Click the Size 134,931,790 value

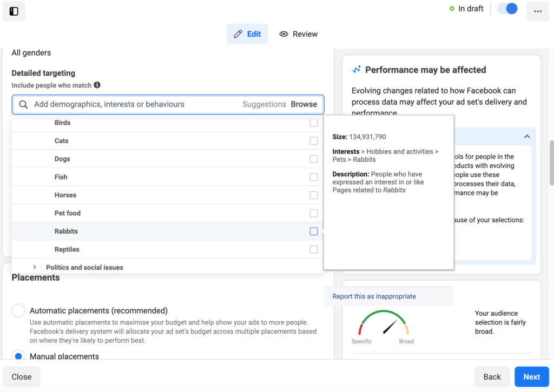click(367, 137)
